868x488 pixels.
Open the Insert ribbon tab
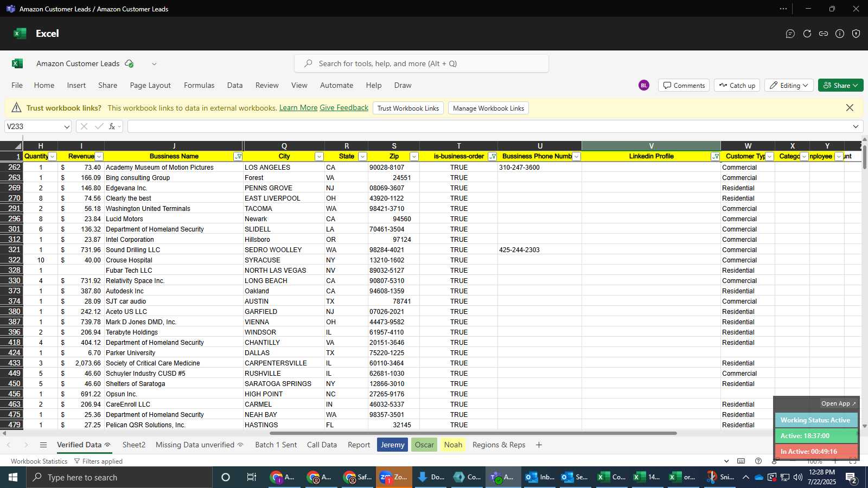pyautogui.click(x=76, y=85)
